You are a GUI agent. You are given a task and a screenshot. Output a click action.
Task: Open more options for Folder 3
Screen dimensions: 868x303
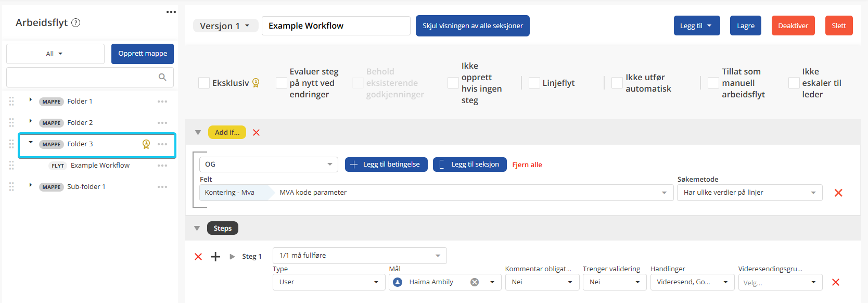pyautogui.click(x=162, y=144)
